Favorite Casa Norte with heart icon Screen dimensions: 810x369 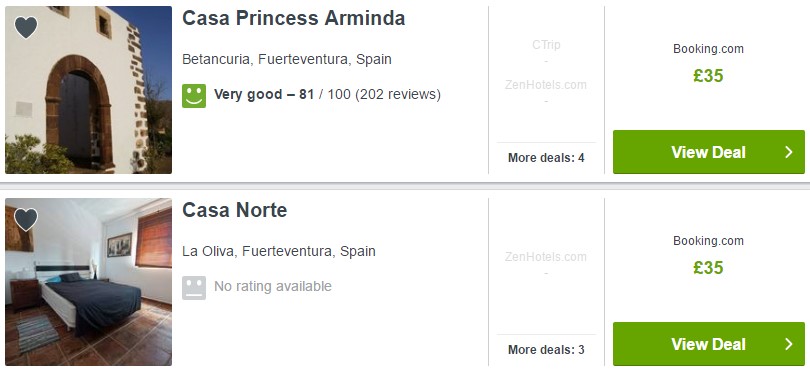click(x=26, y=219)
